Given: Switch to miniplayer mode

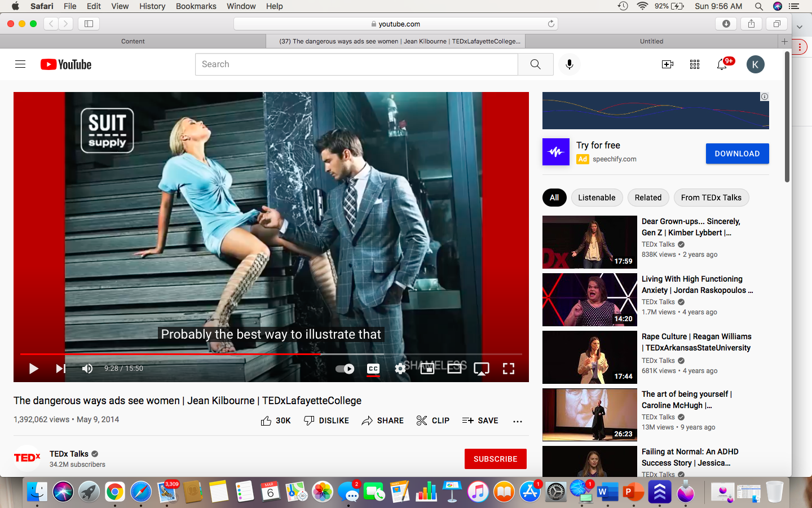Looking at the screenshot, I should [x=427, y=369].
